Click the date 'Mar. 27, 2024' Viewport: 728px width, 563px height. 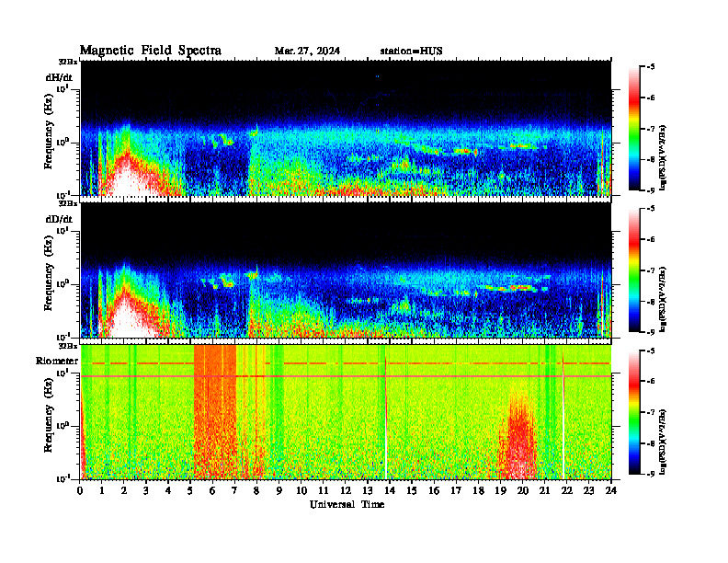307,52
